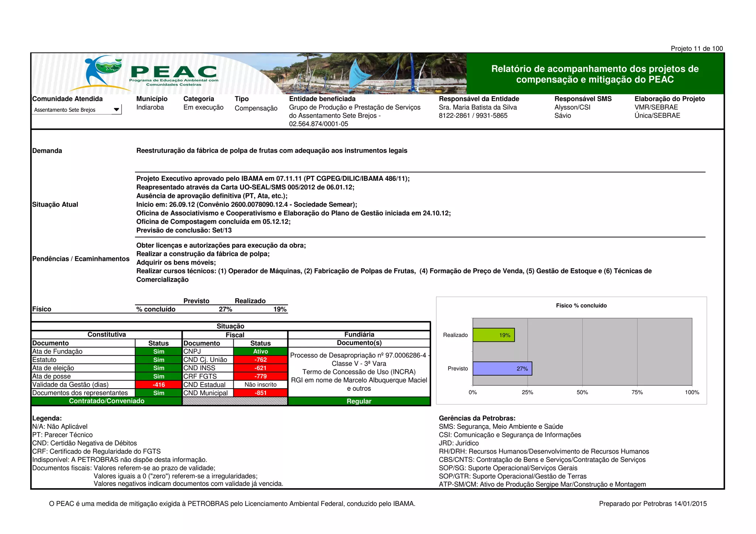This screenshot has width=756, height=534.
Task: Select the Contratado/Conveniado green status bar
Action: pyautogui.click(x=107, y=401)
